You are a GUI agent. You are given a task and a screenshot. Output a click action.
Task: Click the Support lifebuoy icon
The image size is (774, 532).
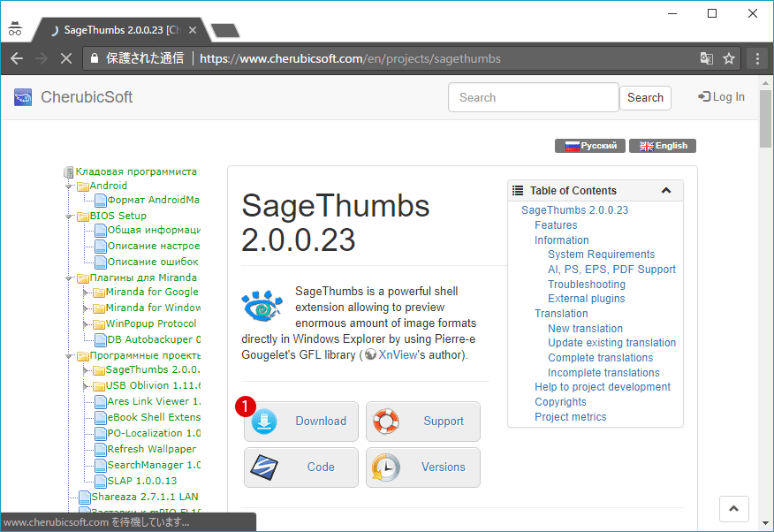(x=386, y=422)
